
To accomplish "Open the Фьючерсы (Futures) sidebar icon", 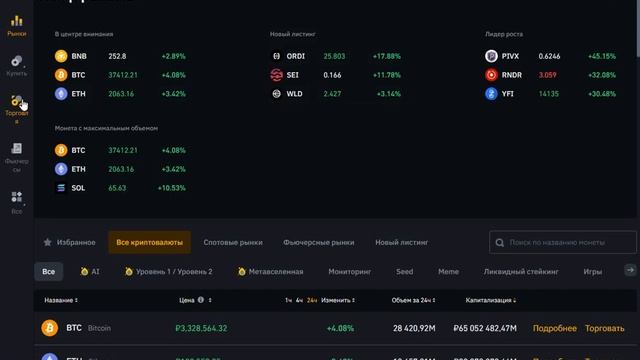I will 17,148.
